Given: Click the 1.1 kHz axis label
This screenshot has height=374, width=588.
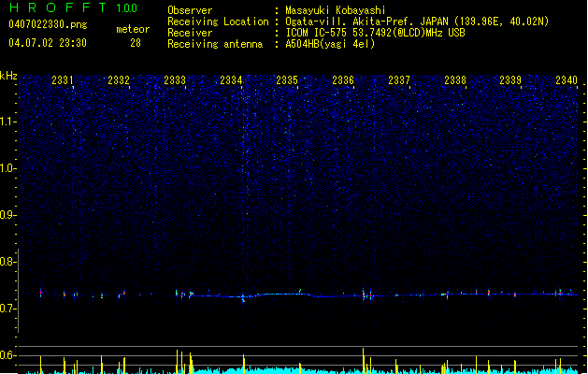Looking at the screenshot, I should click(x=8, y=122).
